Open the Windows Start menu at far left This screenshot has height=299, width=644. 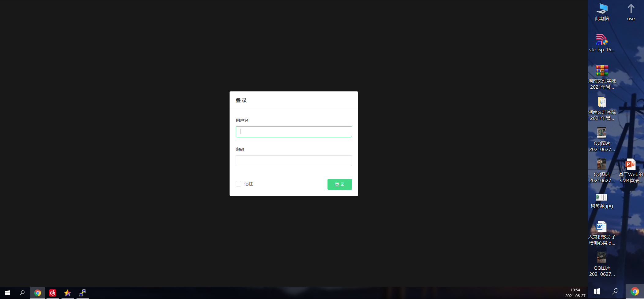(x=7, y=293)
